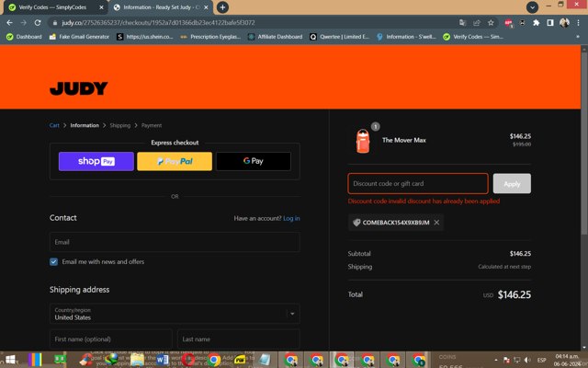Open the Qwertee Limited bookmark

(x=340, y=37)
